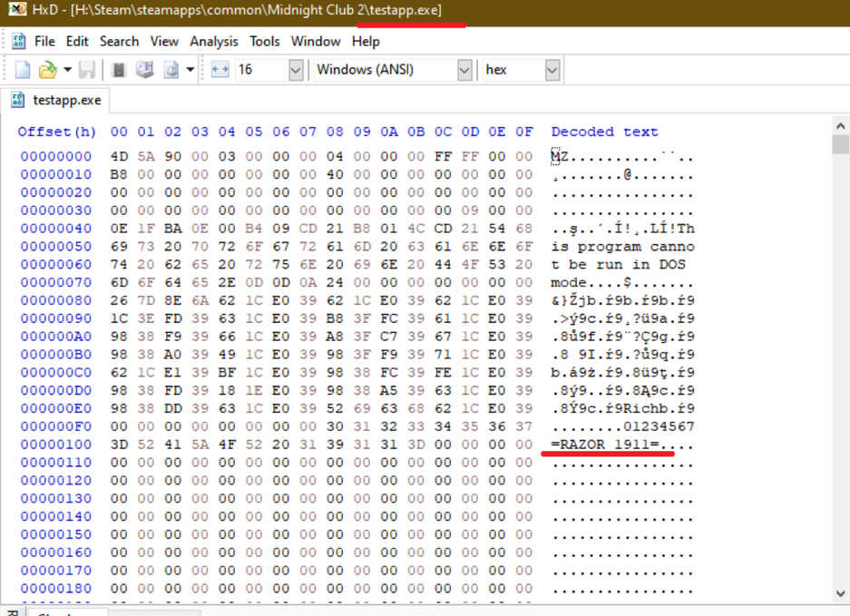Viewport: 850px width, 616px height.
Task: Click decoded text 'is program canno'
Action: (622, 247)
